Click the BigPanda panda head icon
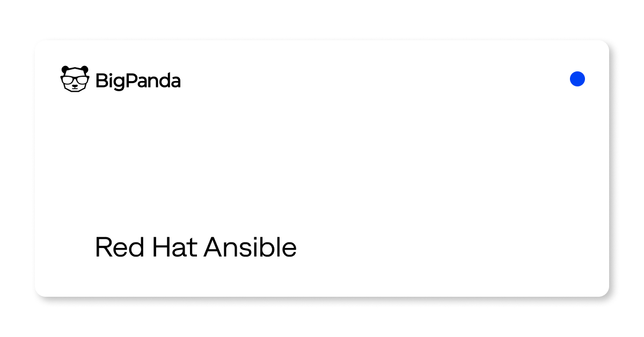 pos(75,79)
